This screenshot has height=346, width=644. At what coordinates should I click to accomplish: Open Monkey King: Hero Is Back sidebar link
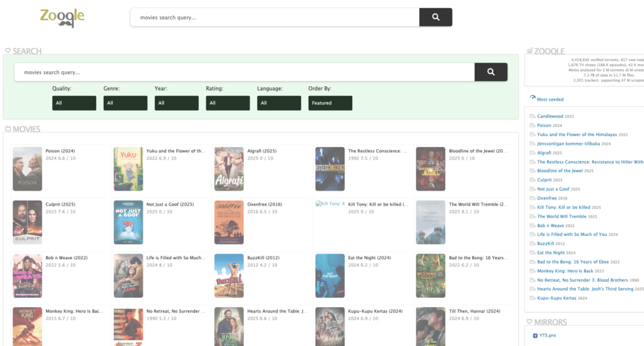coord(565,271)
